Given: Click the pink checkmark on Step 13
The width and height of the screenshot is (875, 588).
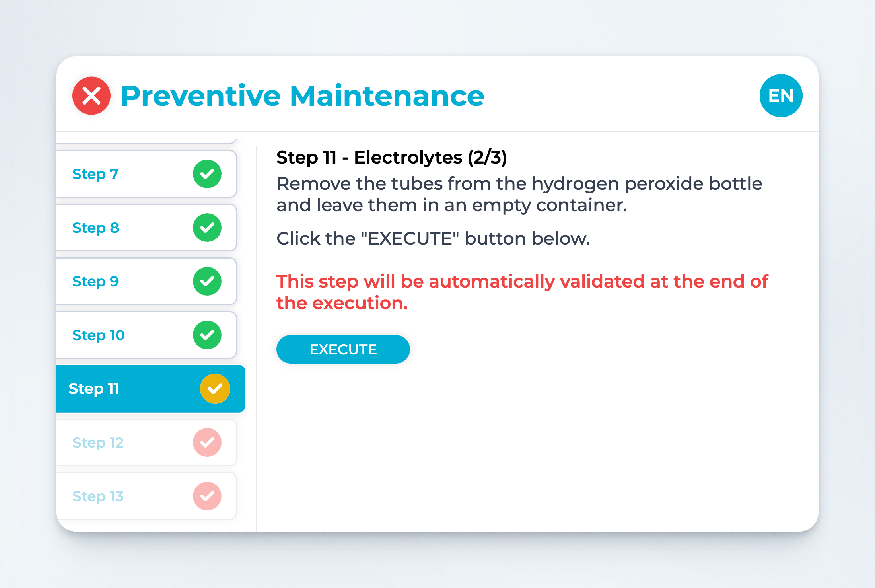Looking at the screenshot, I should (x=207, y=496).
